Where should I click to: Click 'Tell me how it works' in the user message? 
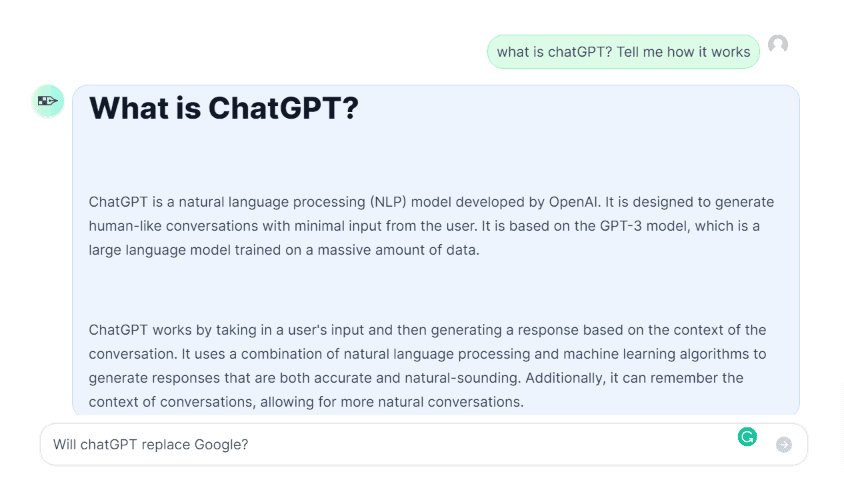pos(683,52)
